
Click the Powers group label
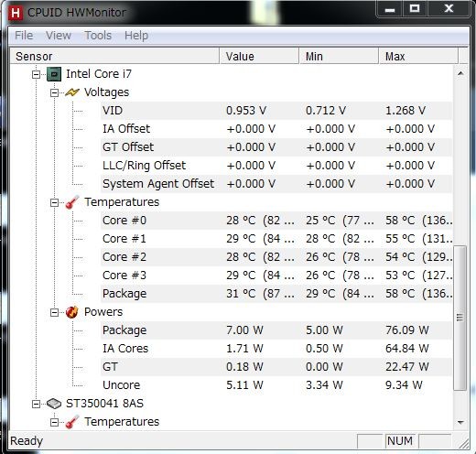[103, 312]
